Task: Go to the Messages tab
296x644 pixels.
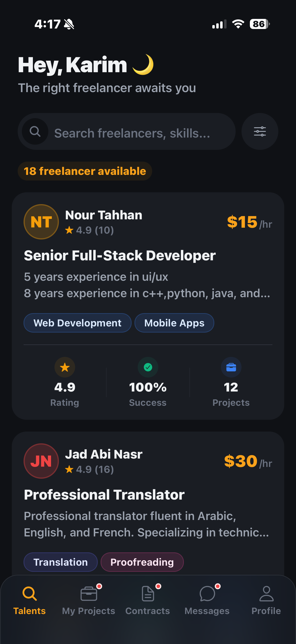Action: coord(207,600)
